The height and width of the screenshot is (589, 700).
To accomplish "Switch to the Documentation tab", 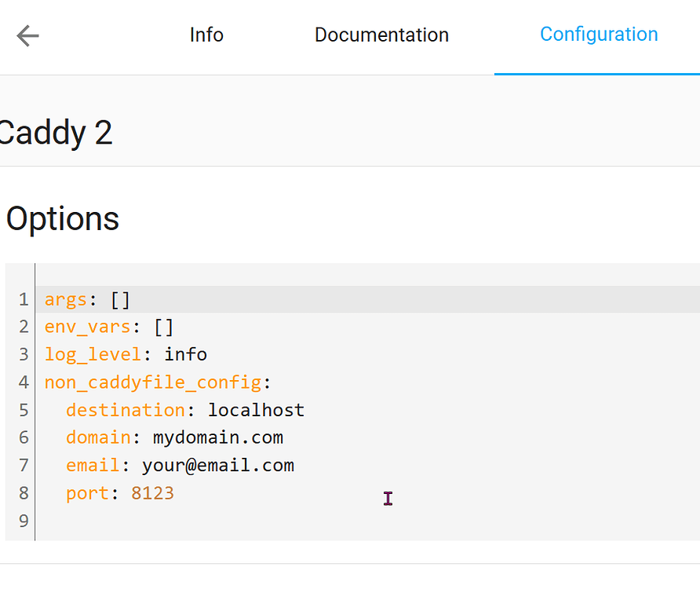I will click(381, 35).
